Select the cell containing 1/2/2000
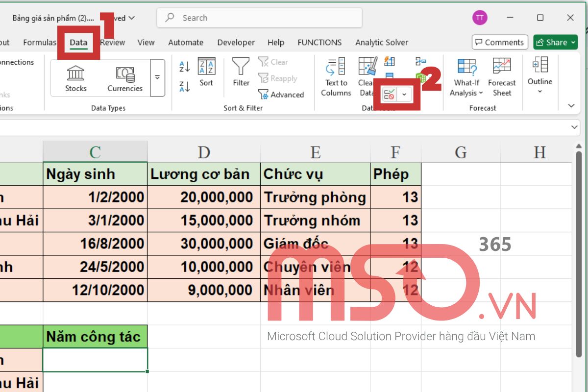 click(95, 197)
